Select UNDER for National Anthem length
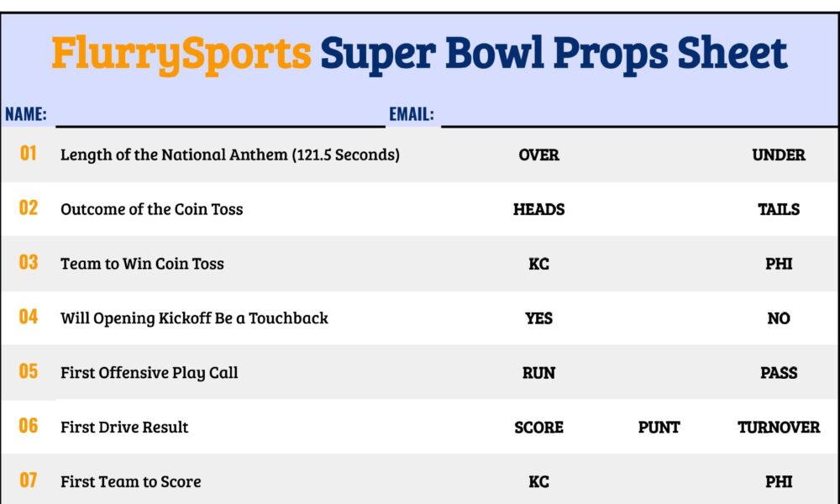This screenshot has width=840, height=504. click(x=779, y=155)
